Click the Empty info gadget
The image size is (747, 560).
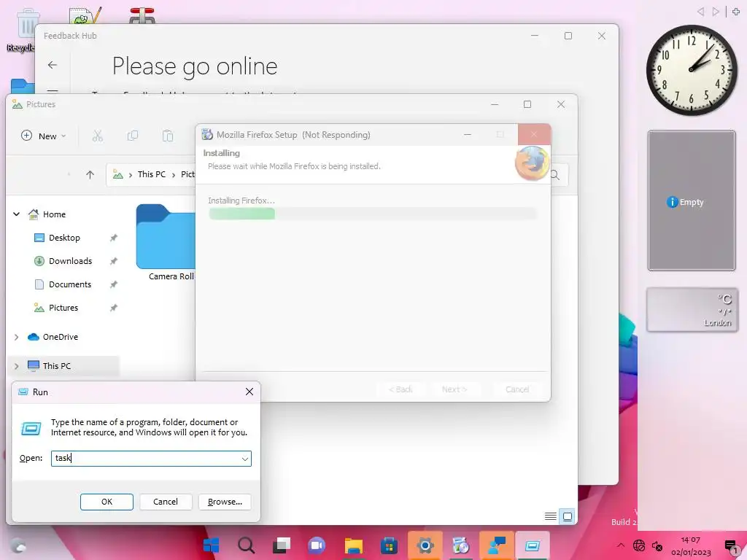coord(692,201)
